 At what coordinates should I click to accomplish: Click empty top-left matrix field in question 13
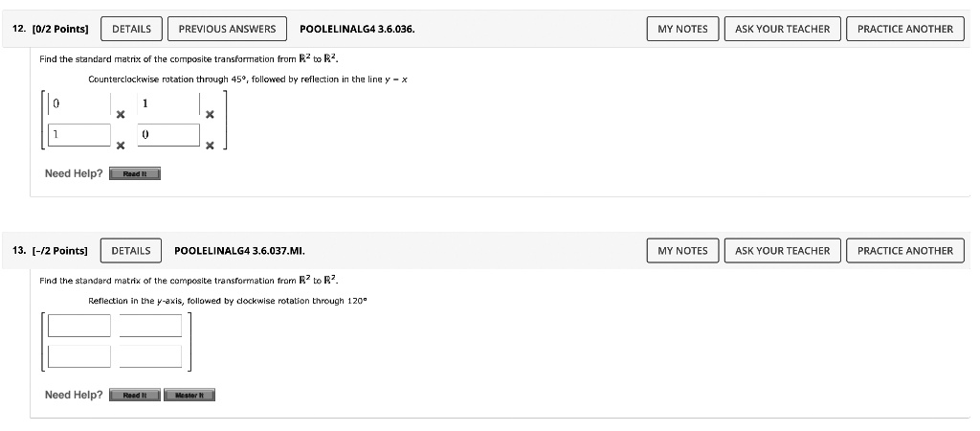coord(79,326)
